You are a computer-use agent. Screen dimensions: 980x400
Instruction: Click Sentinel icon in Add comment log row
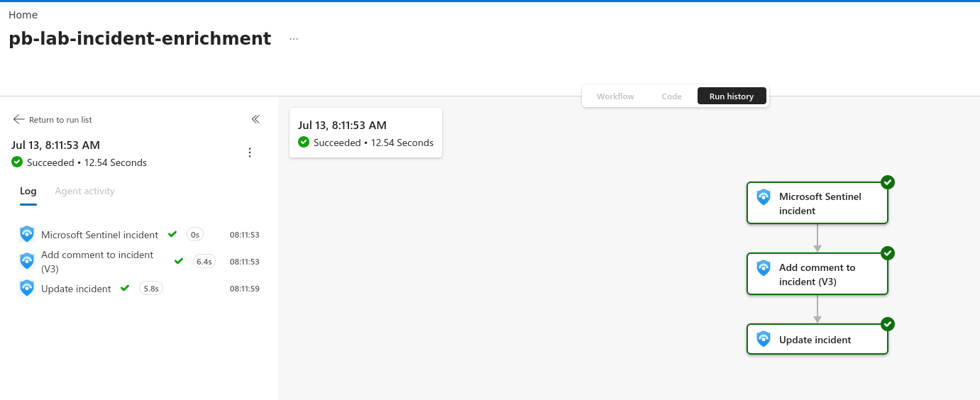click(27, 261)
